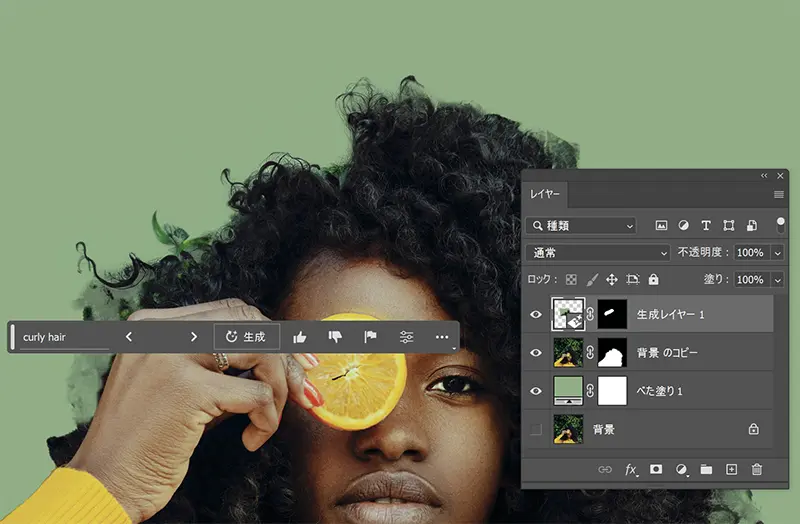Image resolution: width=800 pixels, height=524 pixels.
Task: Select the 生成レイヤー 1 layer name
Action: point(670,314)
